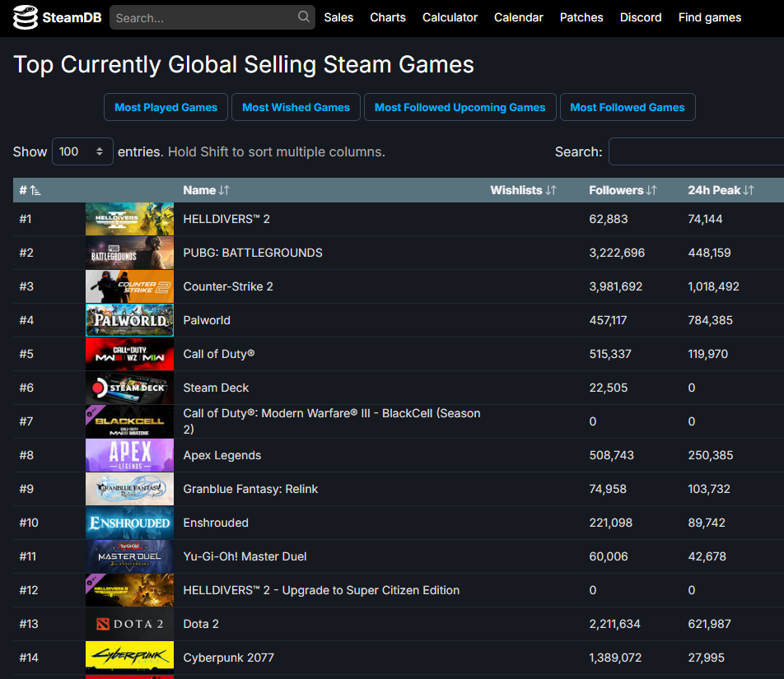The height and width of the screenshot is (679, 784).
Task: Open the BlackCell thumbnail image
Action: point(129,421)
